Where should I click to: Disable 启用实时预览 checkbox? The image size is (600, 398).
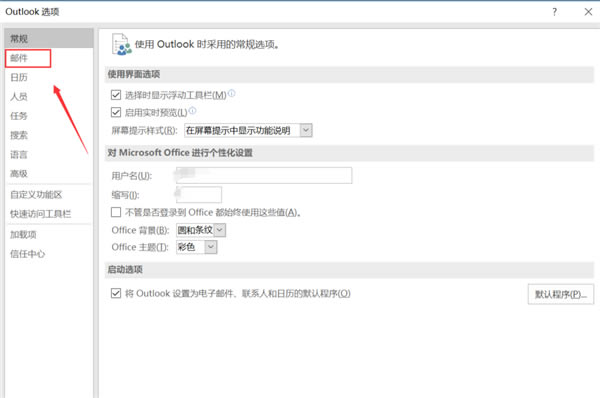coord(116,112)
